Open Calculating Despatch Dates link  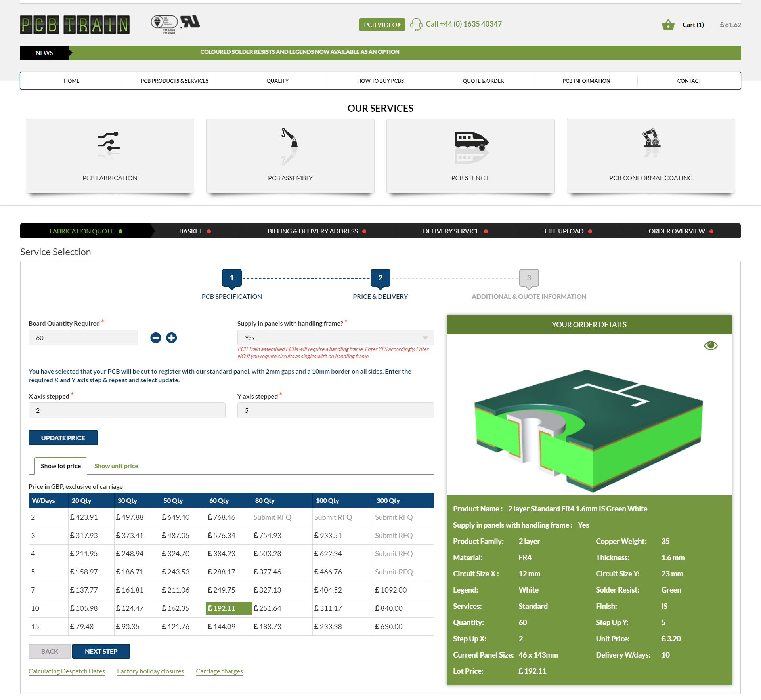tap(67, 671)
